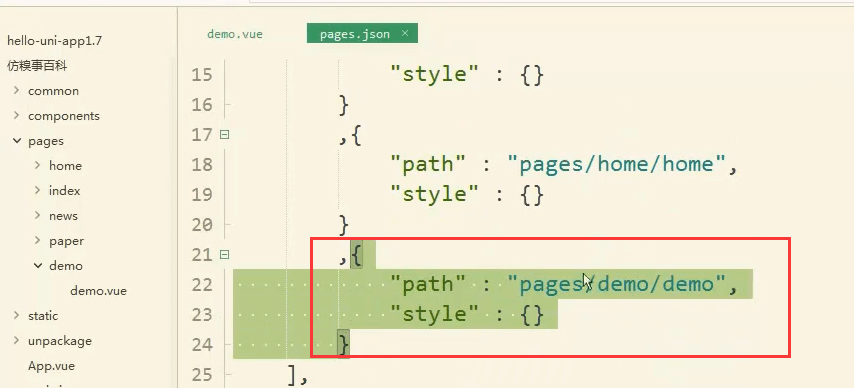Expand the paper folder chevron

[x=38, y=240]
